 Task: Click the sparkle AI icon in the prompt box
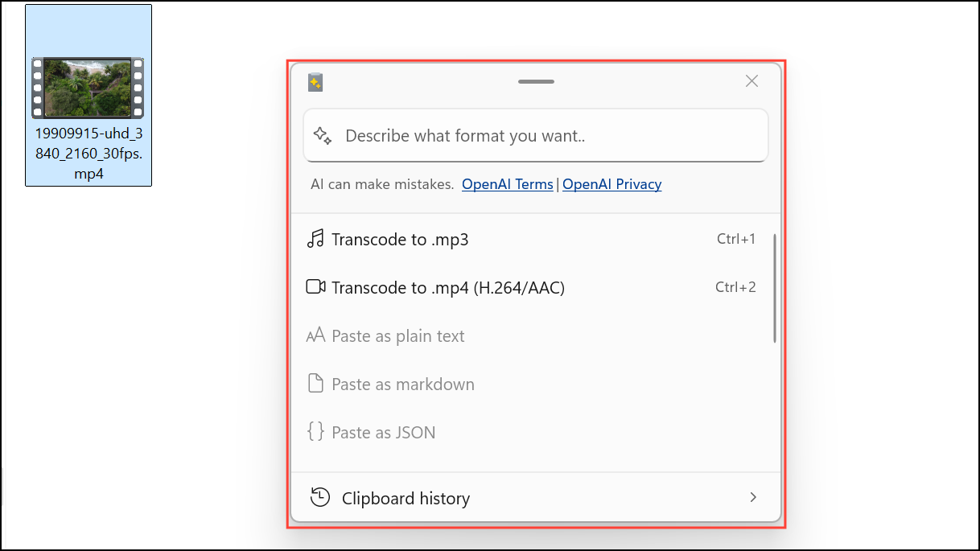click(x=323, y=135)
